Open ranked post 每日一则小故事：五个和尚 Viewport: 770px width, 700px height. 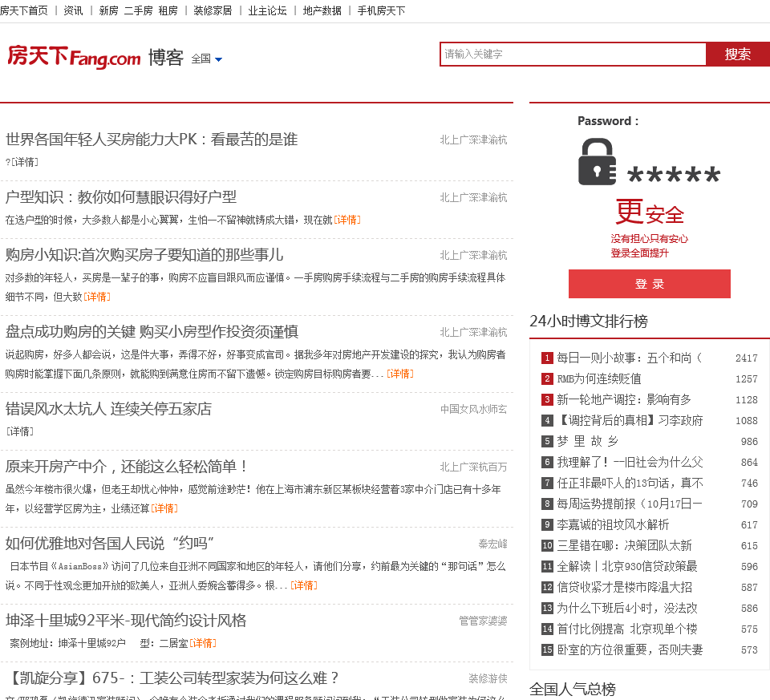(x=630, y=358)
